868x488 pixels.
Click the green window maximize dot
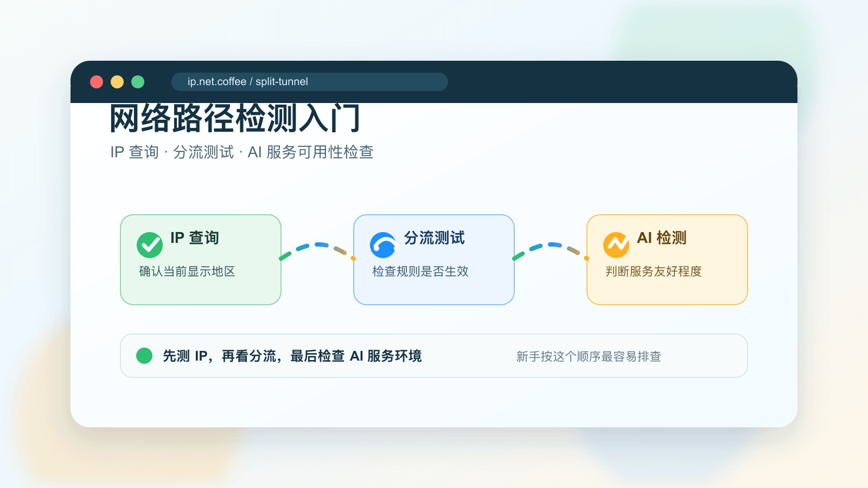click(x=138, y=82)
